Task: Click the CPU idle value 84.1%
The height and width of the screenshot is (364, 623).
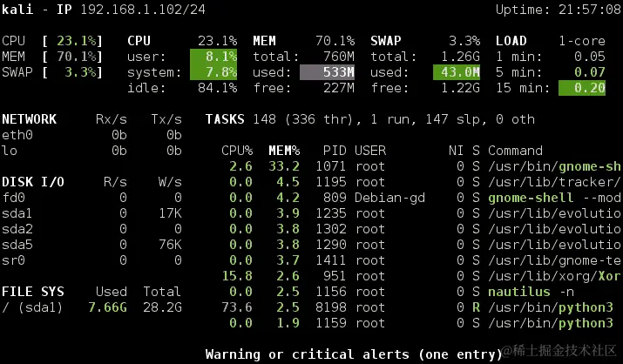Action: (217, 88)
